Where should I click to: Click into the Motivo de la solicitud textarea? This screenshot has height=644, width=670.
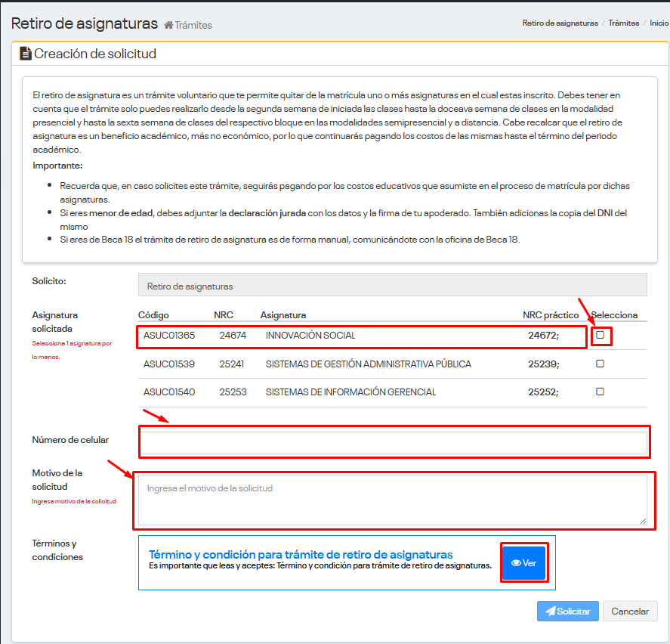coord(393,499)
